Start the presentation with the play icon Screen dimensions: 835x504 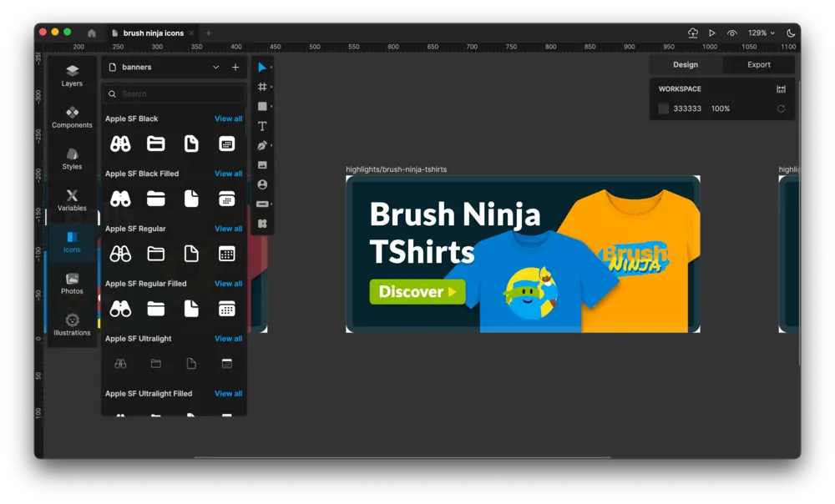pyautogui.click(x=711, y=33)
